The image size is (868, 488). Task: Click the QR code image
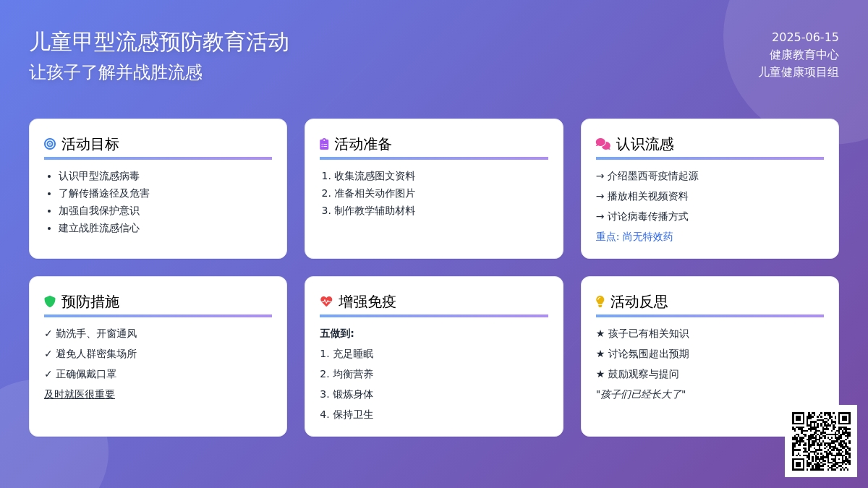821,441
